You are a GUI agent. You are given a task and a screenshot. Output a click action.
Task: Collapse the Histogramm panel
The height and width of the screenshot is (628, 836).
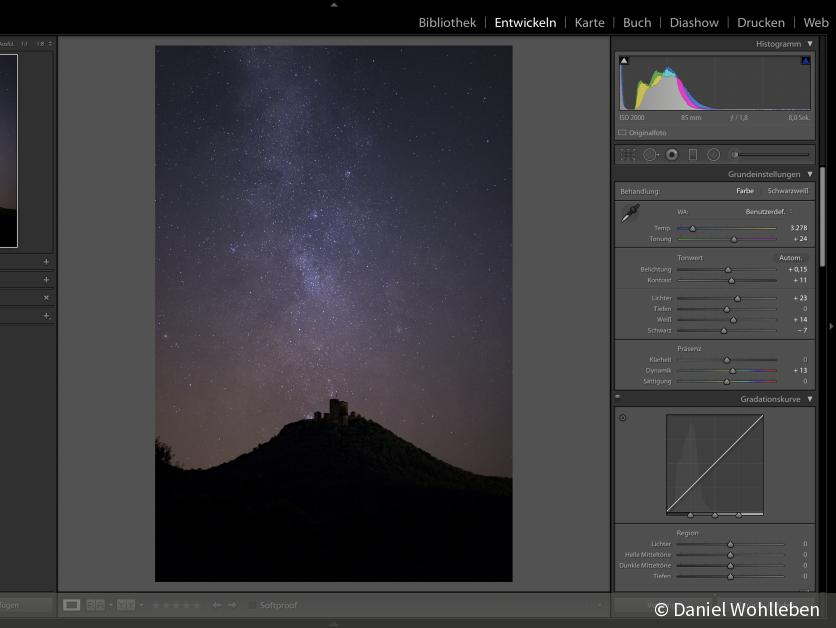(x=810, y=44)
